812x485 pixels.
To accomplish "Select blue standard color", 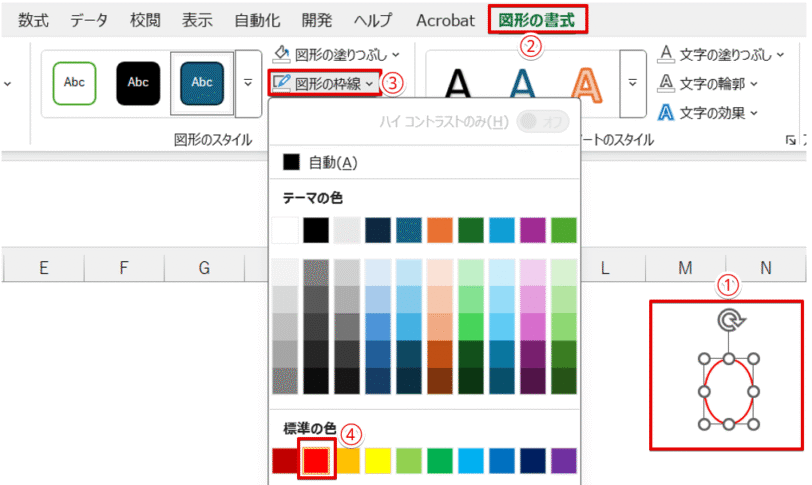I will click(x=502, y=461).
